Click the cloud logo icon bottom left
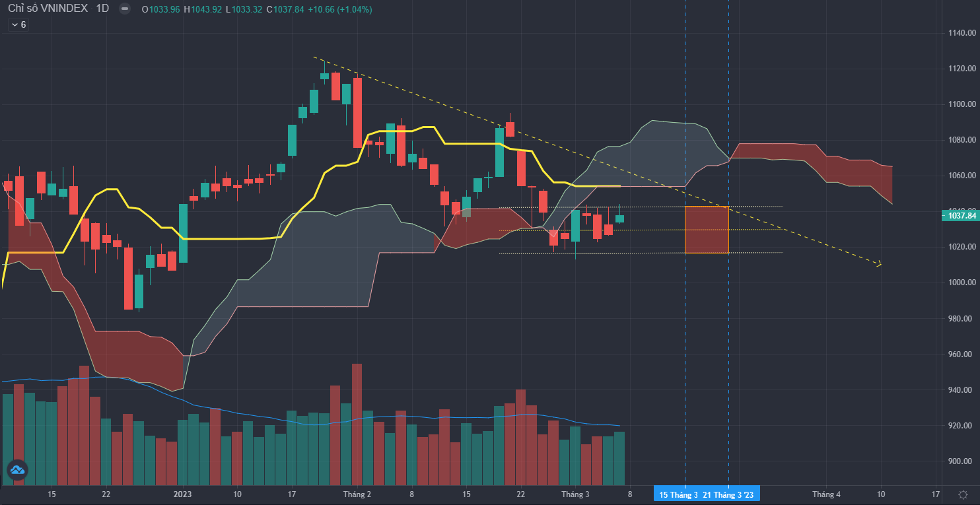This screenshot has width=980, height=505. tap(17, 470)
